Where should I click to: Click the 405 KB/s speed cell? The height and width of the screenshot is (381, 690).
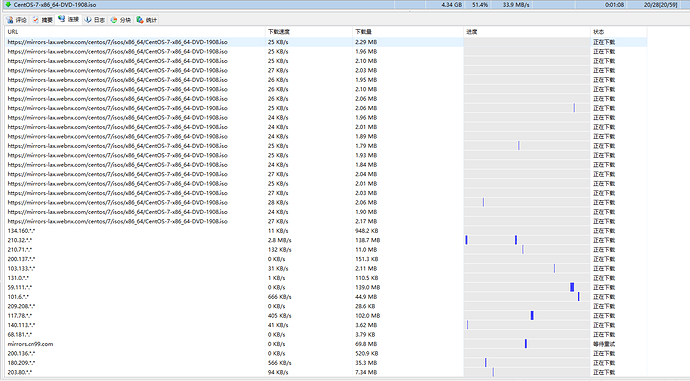pos(279,315)
